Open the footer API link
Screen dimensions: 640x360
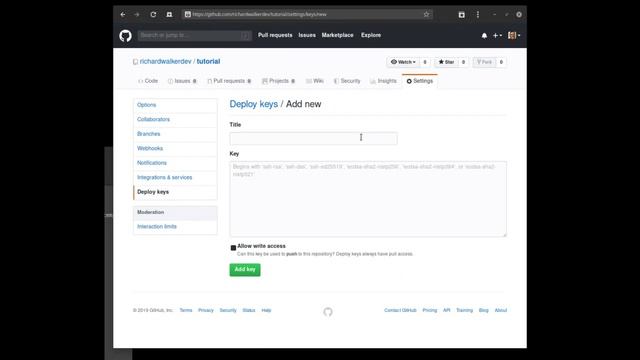click(447, 310)
